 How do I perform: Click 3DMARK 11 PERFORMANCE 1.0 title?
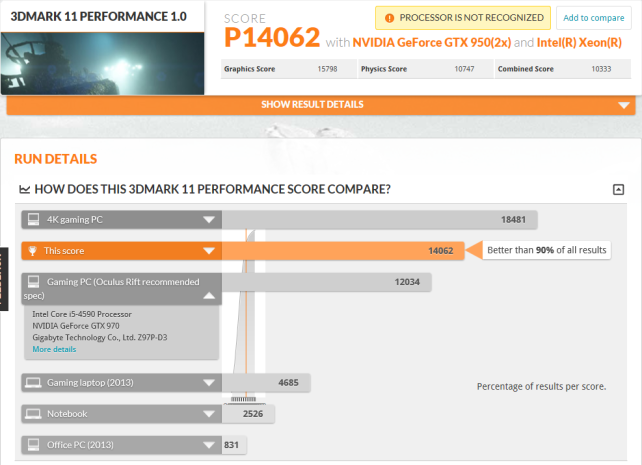(x=98, y=16)
